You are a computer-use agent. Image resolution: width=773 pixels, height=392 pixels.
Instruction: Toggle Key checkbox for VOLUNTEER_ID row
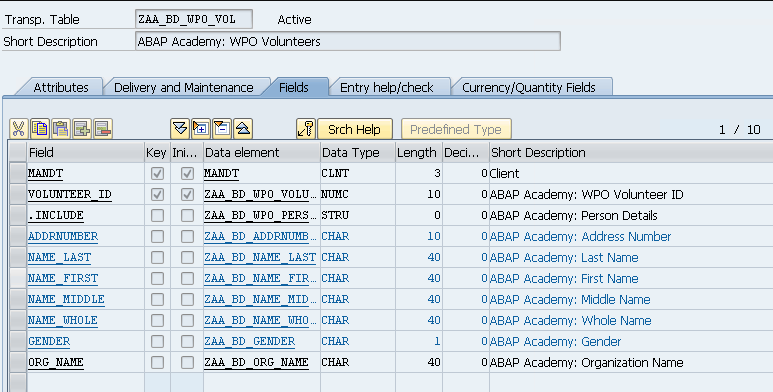point(157,195)
